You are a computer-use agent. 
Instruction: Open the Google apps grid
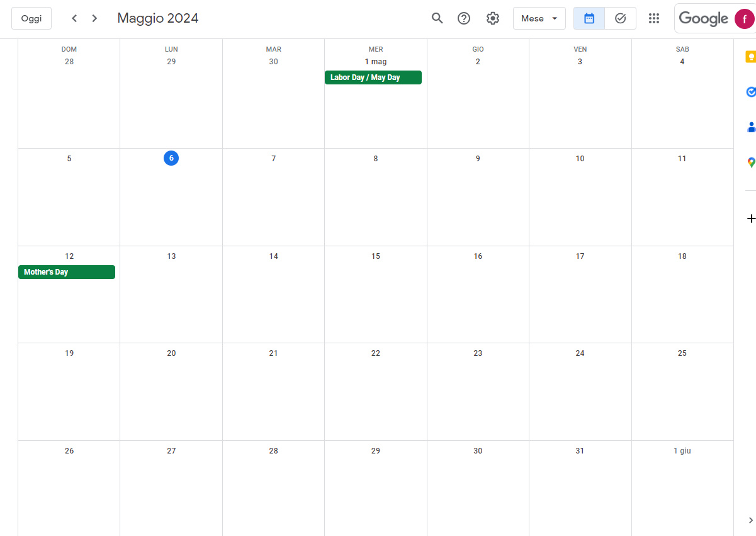click(x=654, y=18)
